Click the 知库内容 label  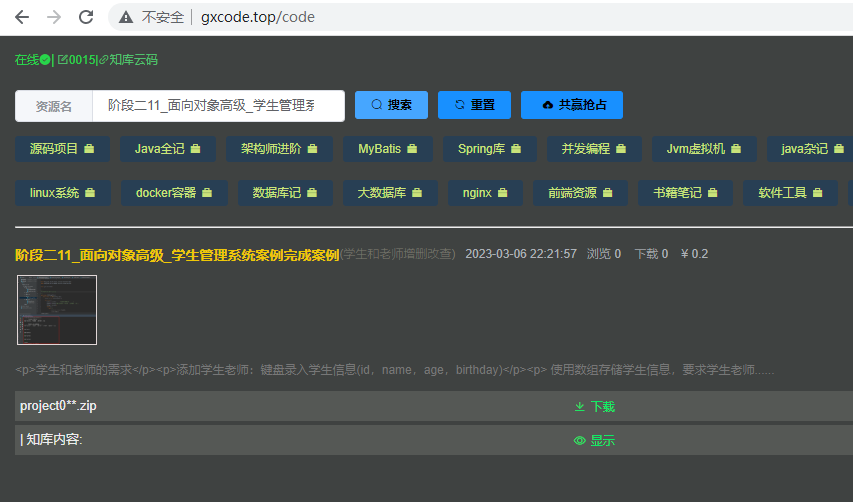click(51, 439)
